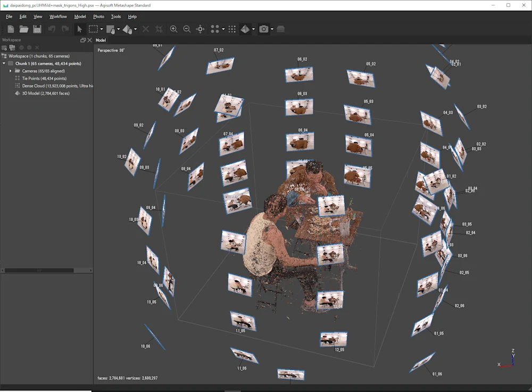Viewport: 532px width, 392px height.
Task: Click the Add Chunk icon in Workspace
Action: click(x=4, y=47)
